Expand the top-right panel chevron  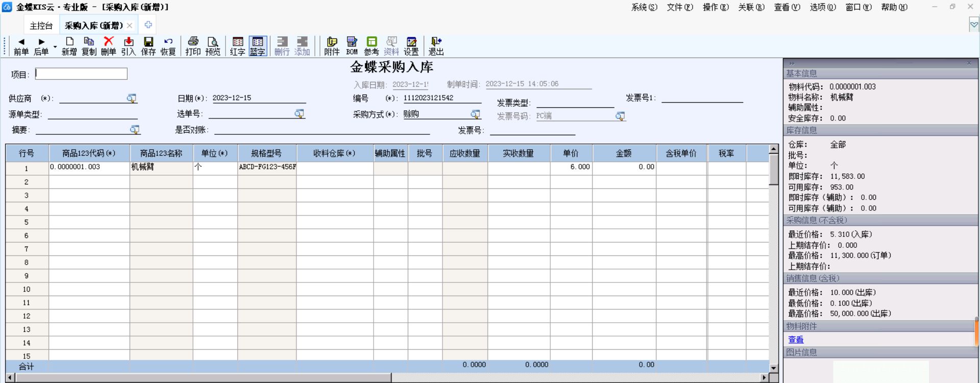pyautogui.click(x=974, y=25)
